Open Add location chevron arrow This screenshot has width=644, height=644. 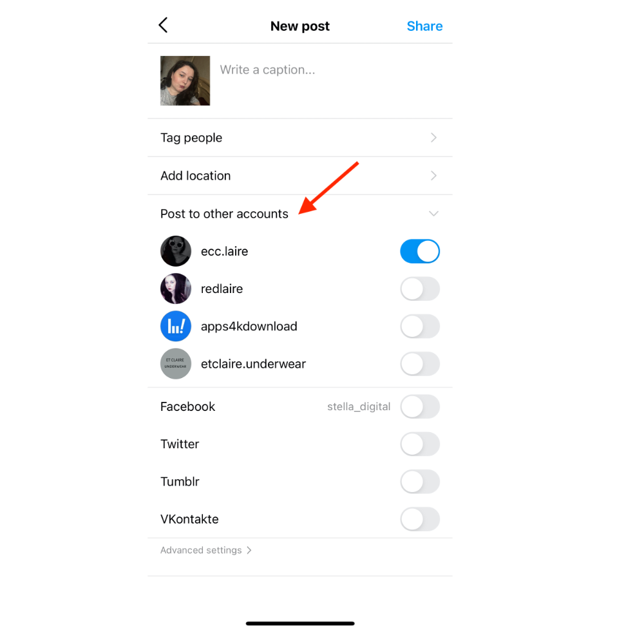433,176
